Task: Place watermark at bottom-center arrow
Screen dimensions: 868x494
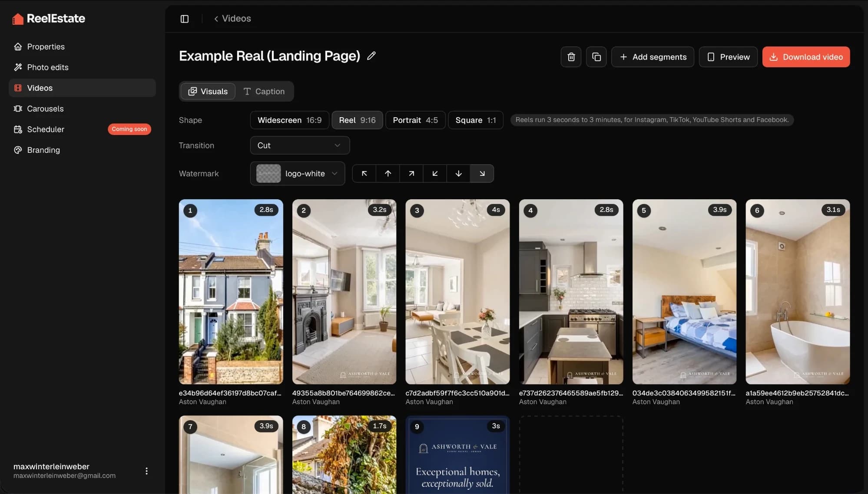Action: pos(458,173)
